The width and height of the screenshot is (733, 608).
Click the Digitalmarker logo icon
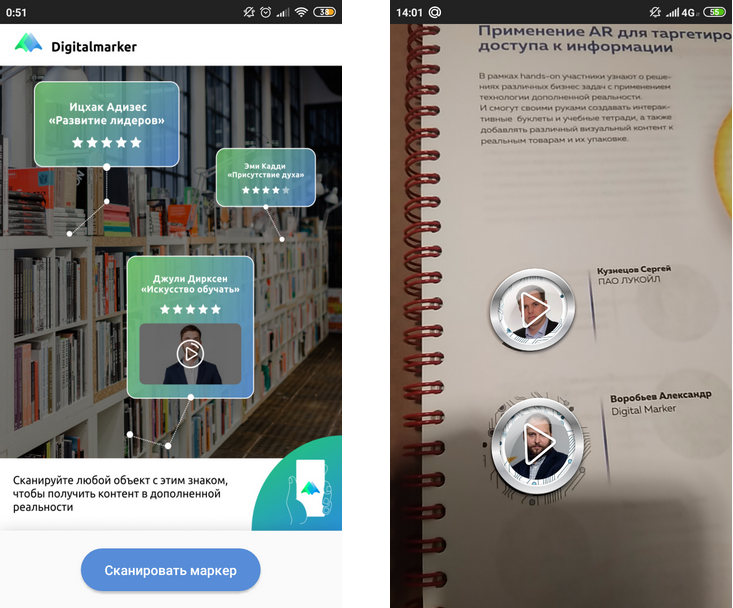[x=29, y=43]
